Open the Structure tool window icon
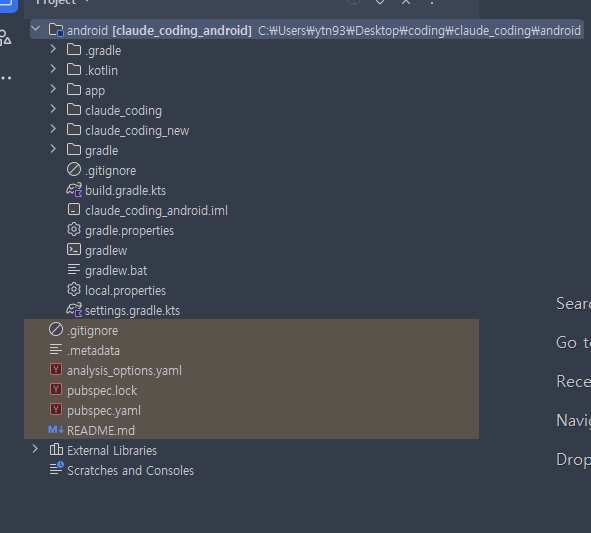Screen dimensions: 591x533 point(6,38)
